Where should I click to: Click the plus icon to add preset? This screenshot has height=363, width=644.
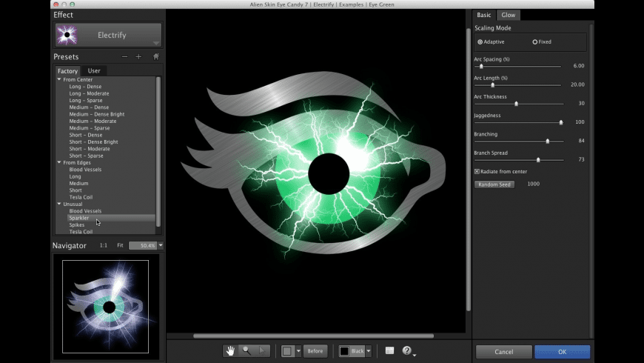coord(138,56)
